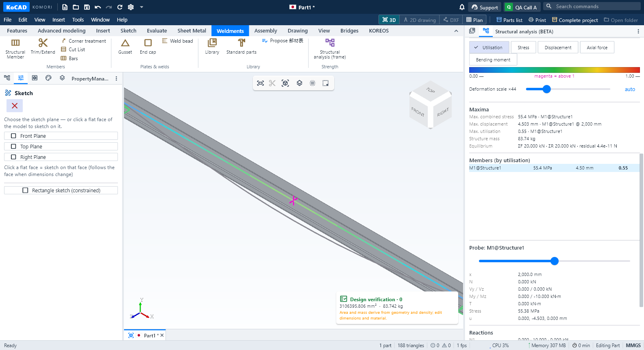Open the Tools menu
Screen dimensions: 644x350
coord(78,20)
